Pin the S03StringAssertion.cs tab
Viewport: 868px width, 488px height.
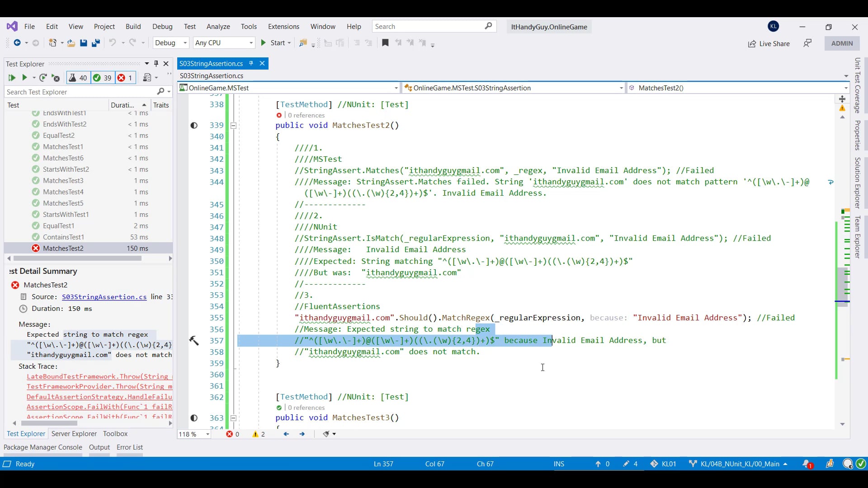point(251,63)
